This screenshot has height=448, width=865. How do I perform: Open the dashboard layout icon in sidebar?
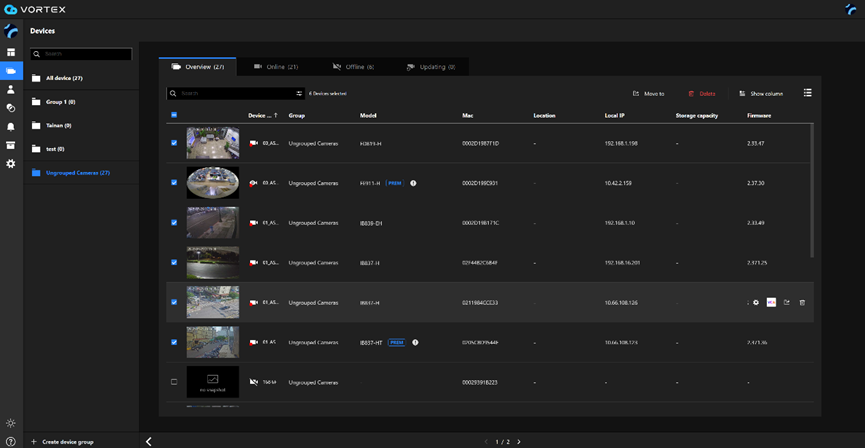[x=11, y=53]
